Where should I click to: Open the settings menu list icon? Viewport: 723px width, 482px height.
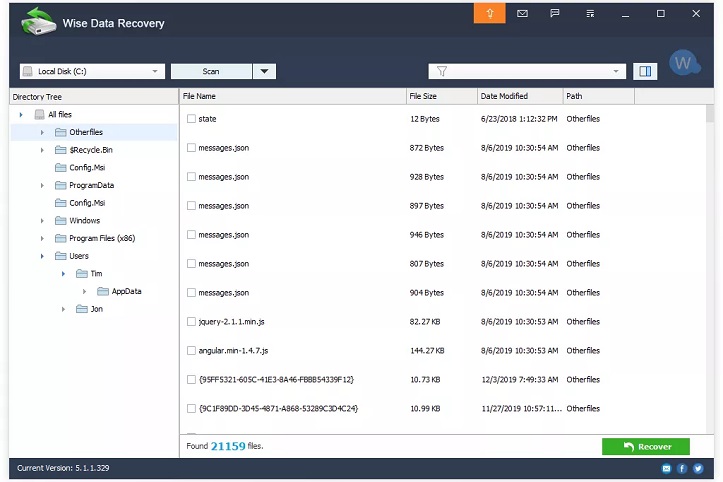click(590, 13)
